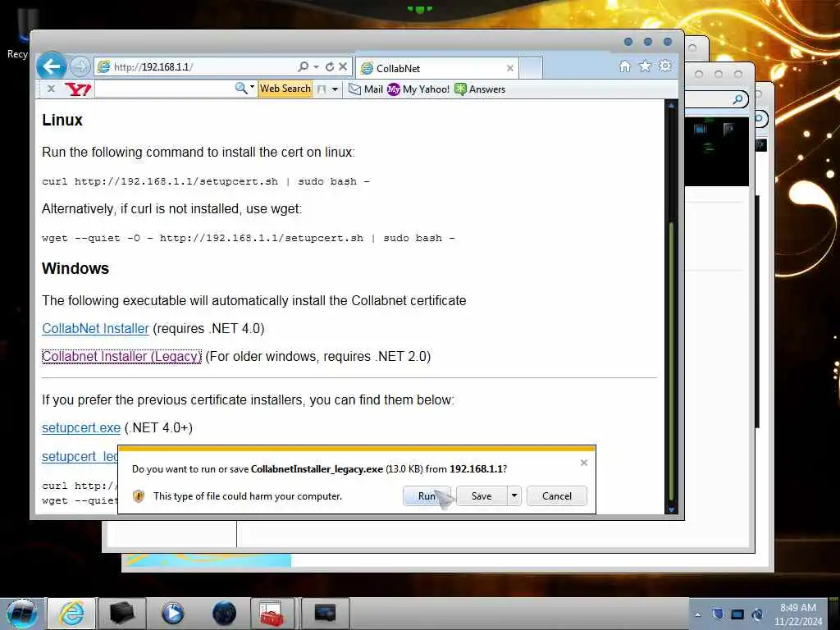Select the CollabNet browser tab

tap(436, 69)
